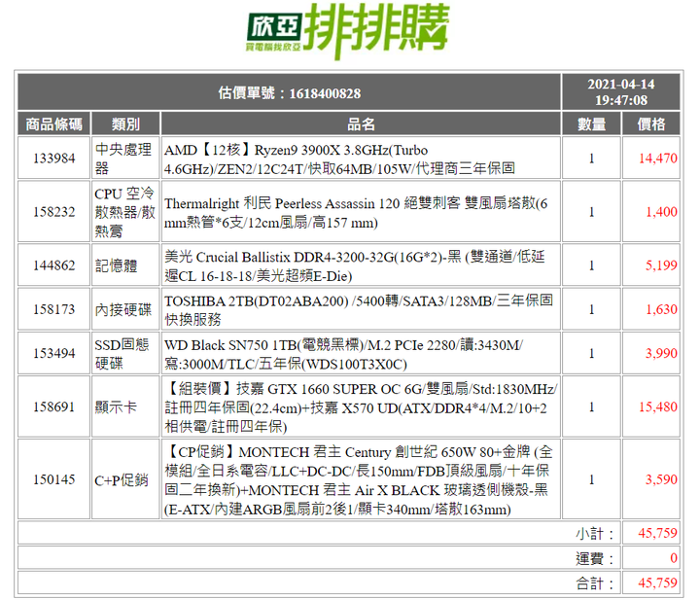This screenshot has width=700, height=600.
Task: Click the price 3,990
Action: coord(661,353)
